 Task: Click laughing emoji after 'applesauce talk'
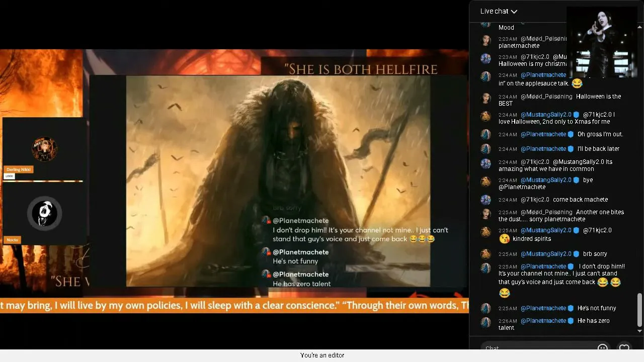pyautogui.click(x=577, y=83)
